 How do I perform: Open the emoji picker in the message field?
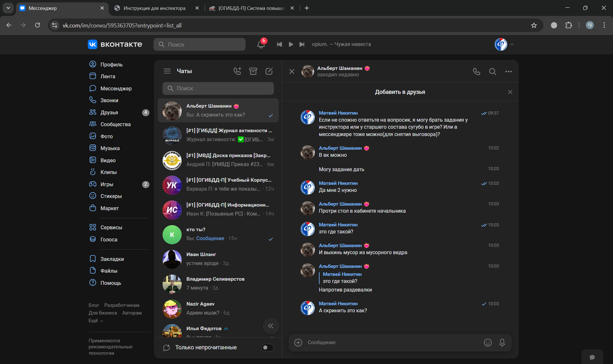click(488, 342)
